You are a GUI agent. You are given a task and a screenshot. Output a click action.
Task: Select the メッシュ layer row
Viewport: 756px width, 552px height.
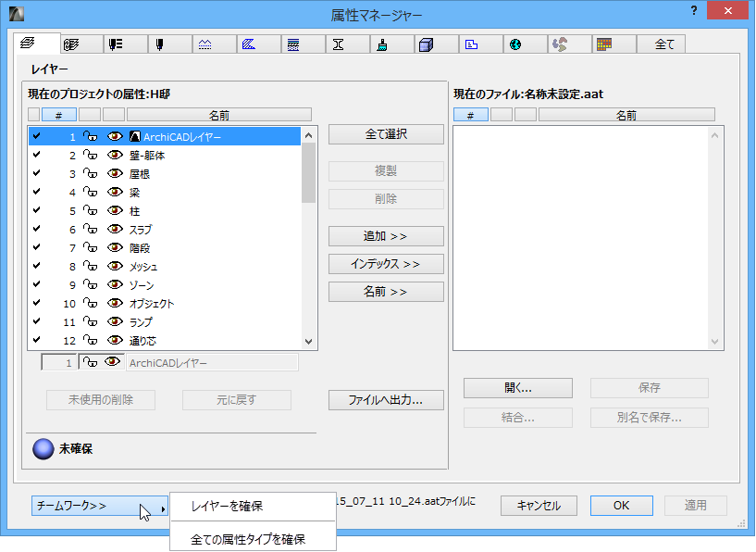[x=165, y=266]
